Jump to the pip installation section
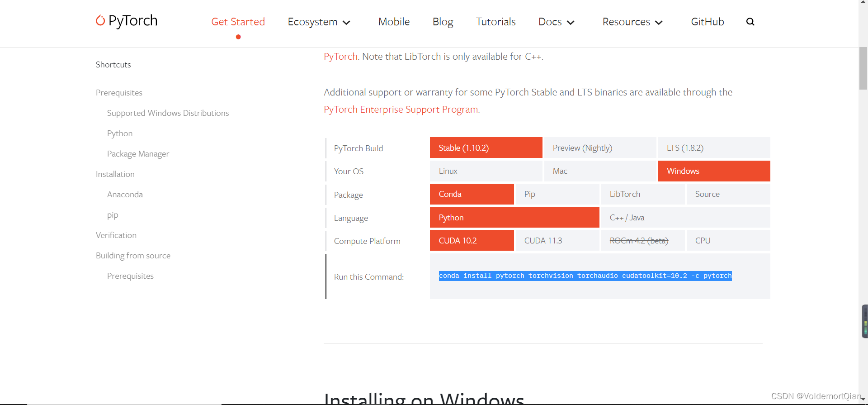The image size is (868, 405). coord(113,215)
